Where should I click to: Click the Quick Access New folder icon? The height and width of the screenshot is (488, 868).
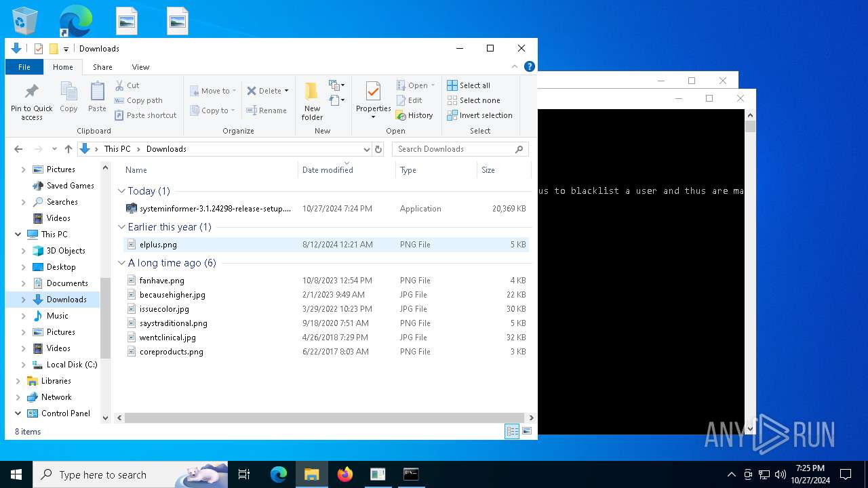click(54, 49)
